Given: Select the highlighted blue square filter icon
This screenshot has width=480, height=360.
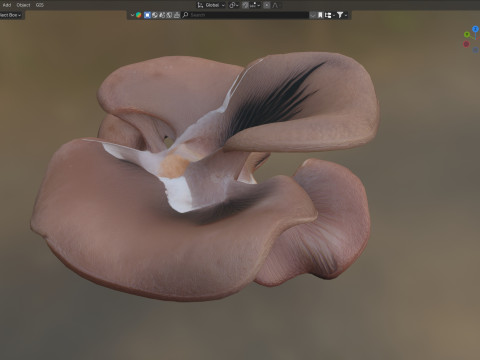Looking at the screenshot, I should pyautogui.click(x=147, y=15).
